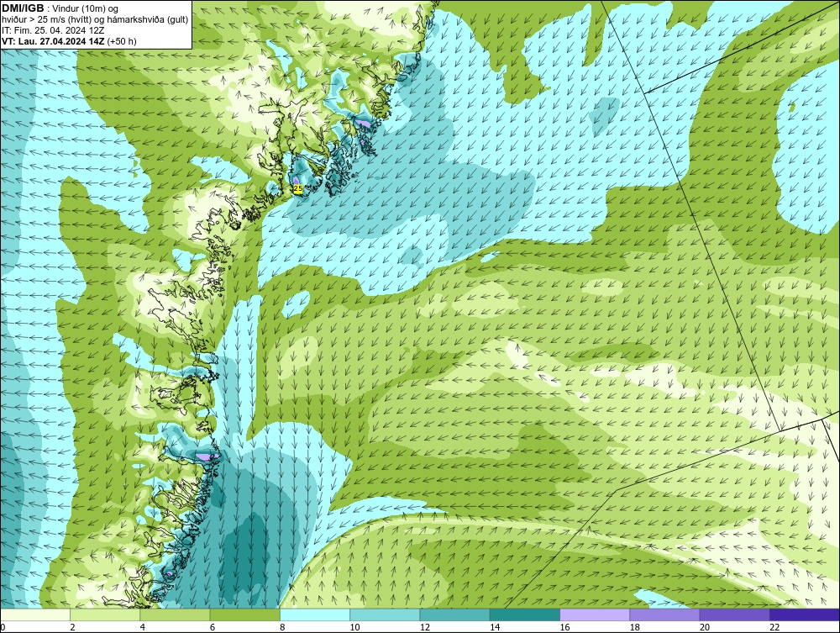Click the legend label '0'
The height and width of the screenshot is (633, 840).
pos(3,628)
